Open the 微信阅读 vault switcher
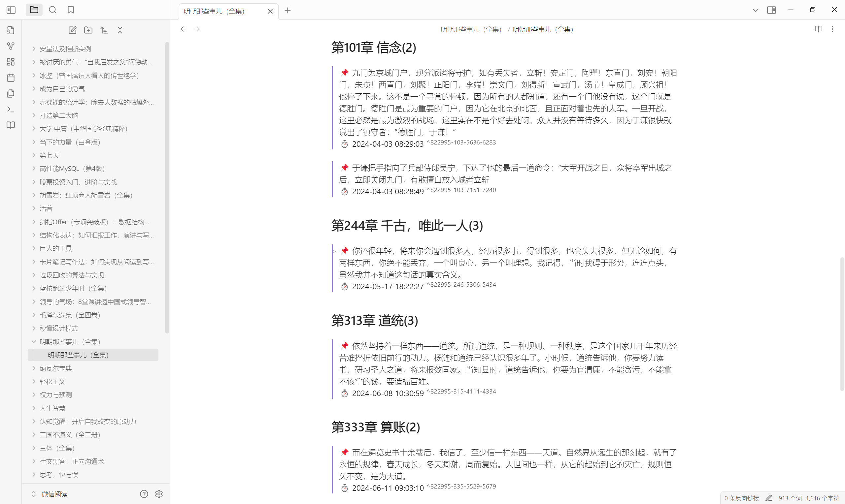Viewport: 845px width, 504px height. tap(54, 494)
